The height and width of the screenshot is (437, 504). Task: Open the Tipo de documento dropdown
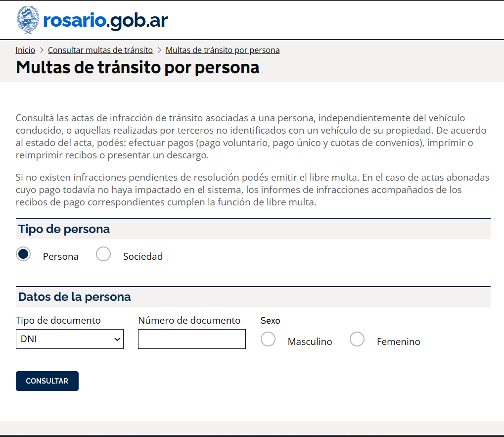(69, 339)
